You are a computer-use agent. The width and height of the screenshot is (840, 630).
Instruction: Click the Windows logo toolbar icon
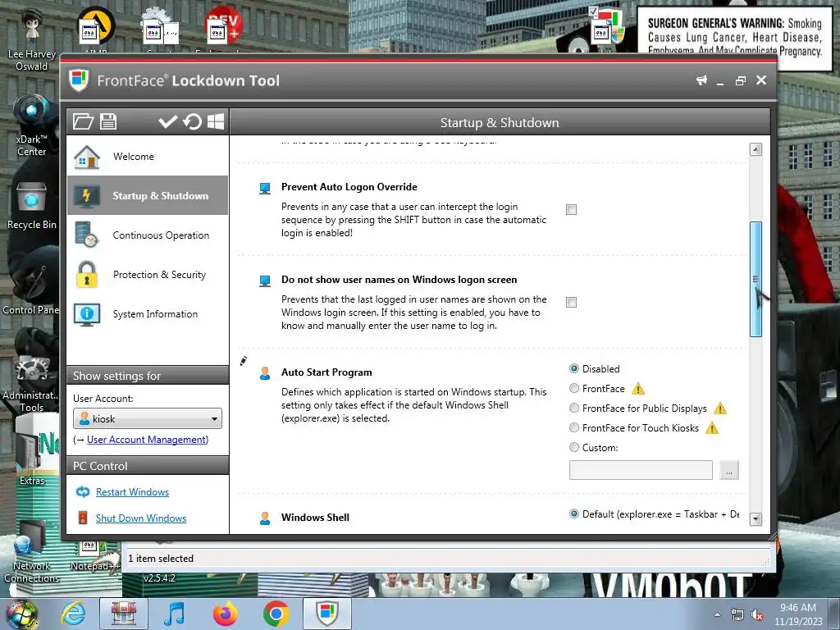[x=216, y=121]
